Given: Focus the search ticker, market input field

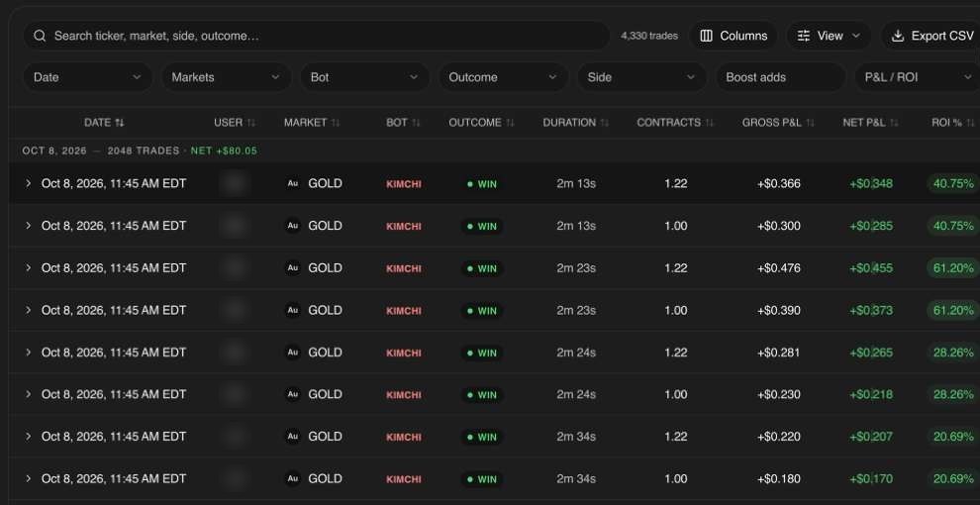Looking at the screenshot, I should point(316,36).
